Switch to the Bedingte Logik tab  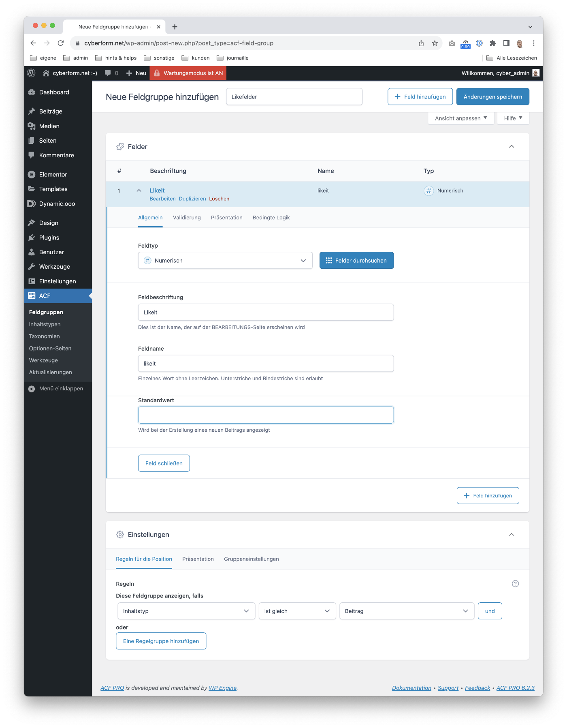tap(271, 218)
